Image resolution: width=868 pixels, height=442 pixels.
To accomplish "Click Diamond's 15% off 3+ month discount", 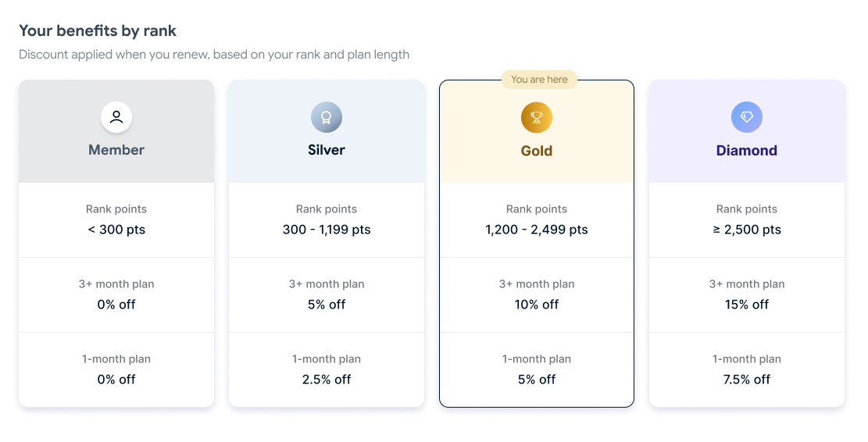I will tap(747, 305).
